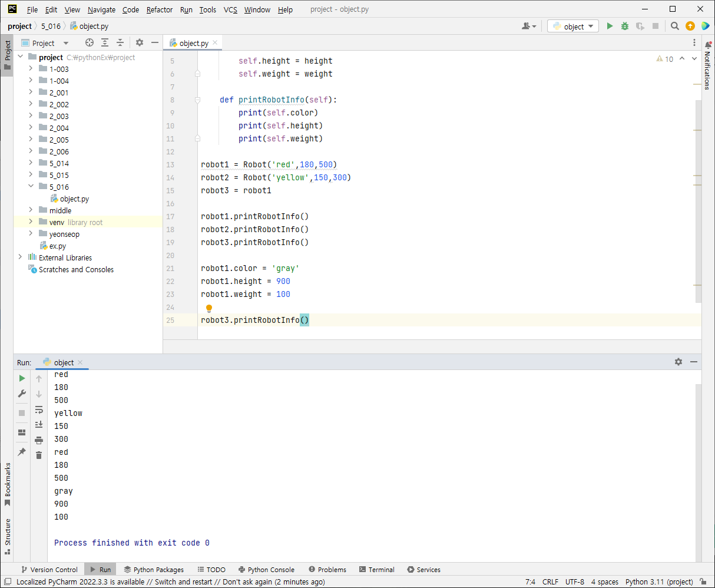The image size is (715, 588).
Task: Fold printRobotInfo method gutter marker
Action: [197, 100]
